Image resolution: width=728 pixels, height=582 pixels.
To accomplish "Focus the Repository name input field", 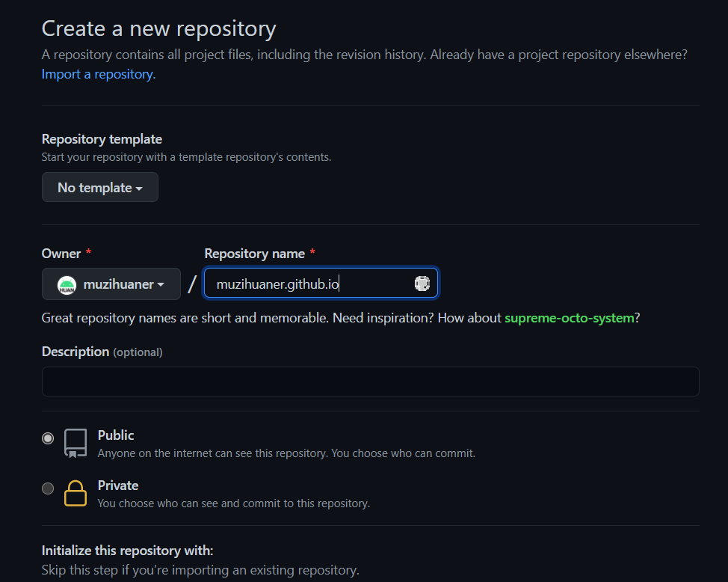I will pyautogui.click(x=321, y=283).
